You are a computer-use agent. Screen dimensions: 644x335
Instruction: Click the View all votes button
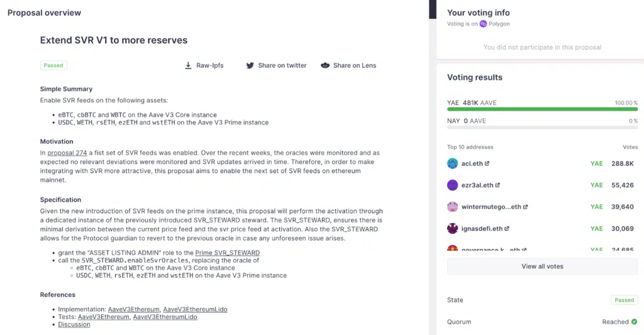pyautogui.click(x=542, y=266)
